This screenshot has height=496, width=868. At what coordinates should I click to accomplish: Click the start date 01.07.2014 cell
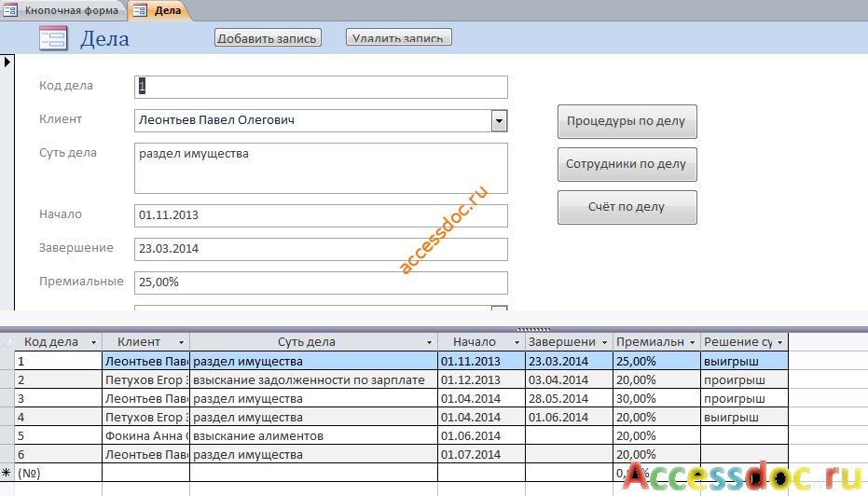click(482, 454)
